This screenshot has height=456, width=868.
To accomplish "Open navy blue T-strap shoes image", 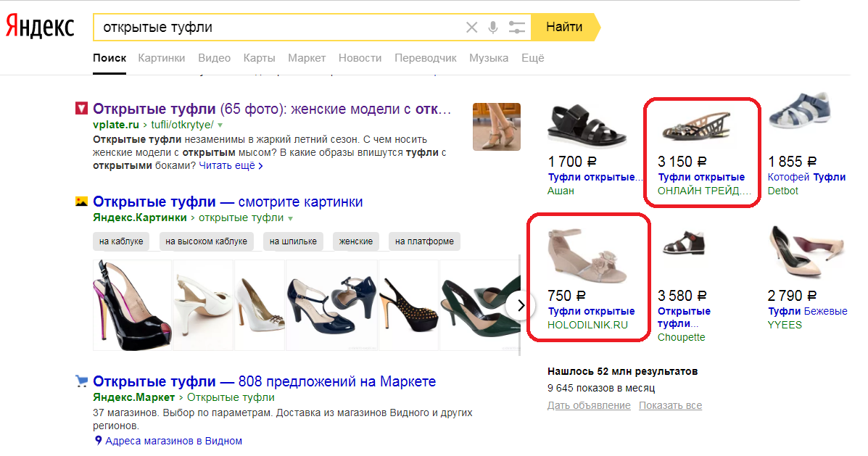I will point(331,305).
